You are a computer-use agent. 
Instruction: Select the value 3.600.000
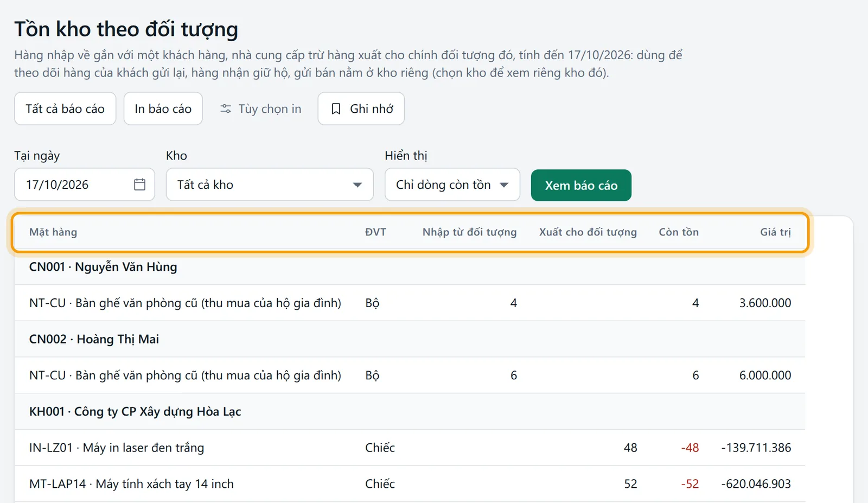[x=765, y=303]
